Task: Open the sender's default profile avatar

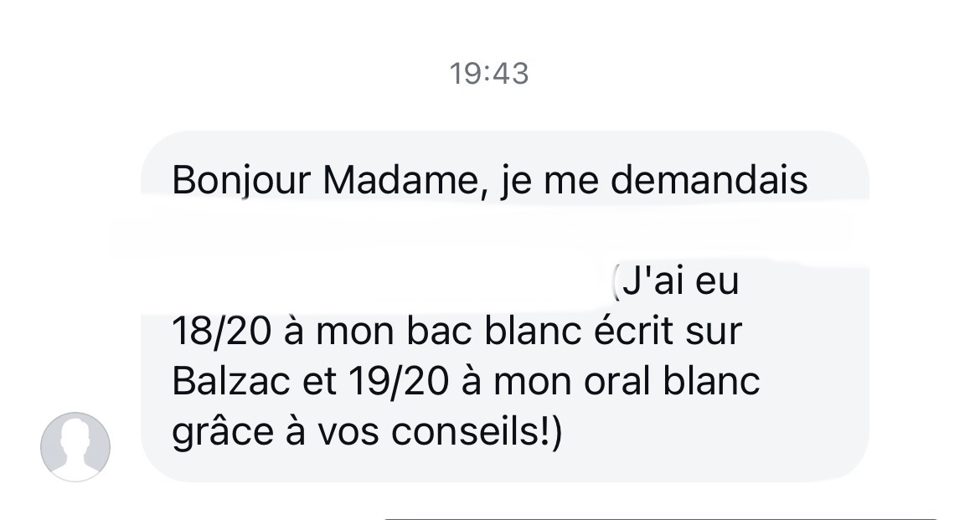Action: click(75, 446)
